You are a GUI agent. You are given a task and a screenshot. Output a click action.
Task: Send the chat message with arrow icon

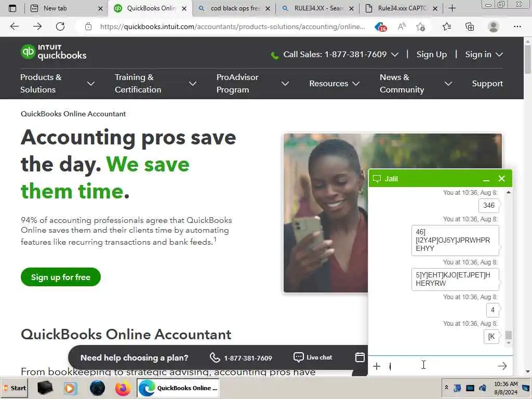click(x=502, y=366)
